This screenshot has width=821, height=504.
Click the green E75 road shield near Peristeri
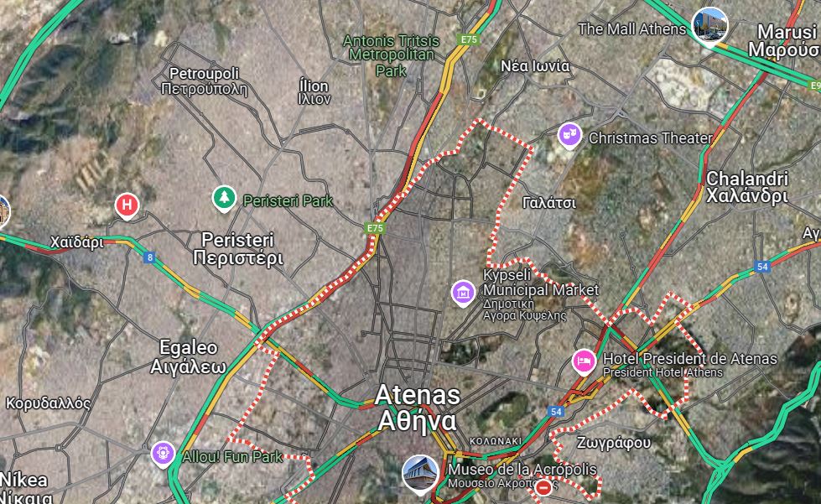[375, 227]
